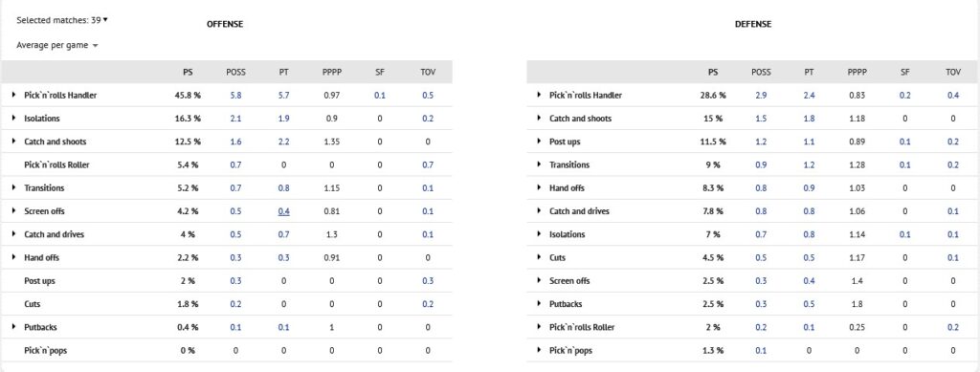Sort defense table by TOV column
The image size is (980, 372).
tap(953, 73)
